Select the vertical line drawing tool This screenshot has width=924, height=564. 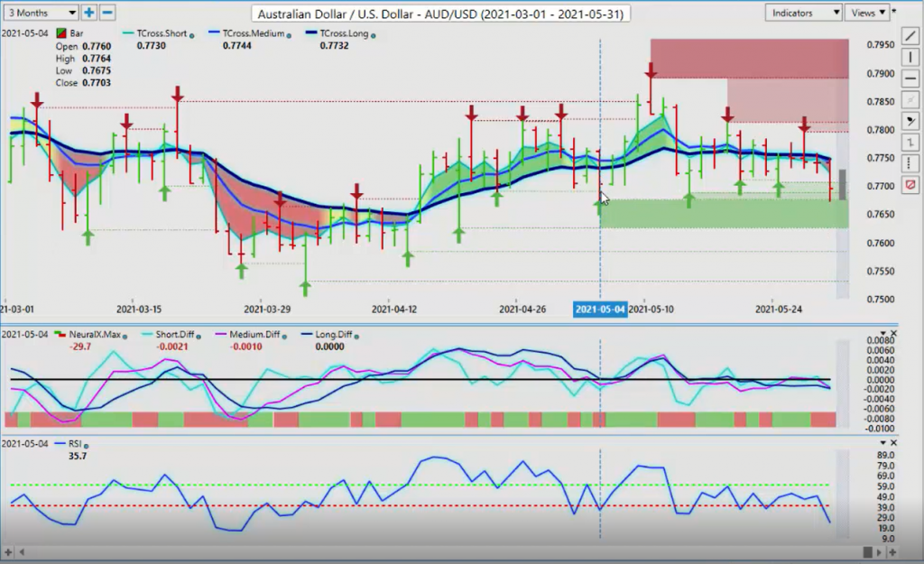(910, 56)
